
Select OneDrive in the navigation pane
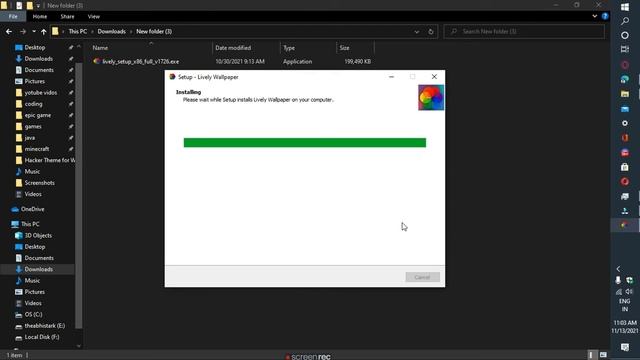[x=32, y=209]
